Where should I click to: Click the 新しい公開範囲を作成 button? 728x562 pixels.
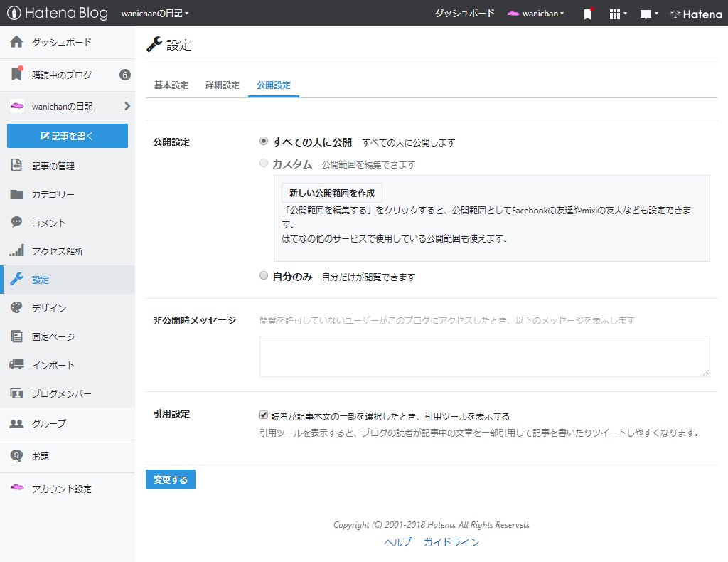pos(332,193)
